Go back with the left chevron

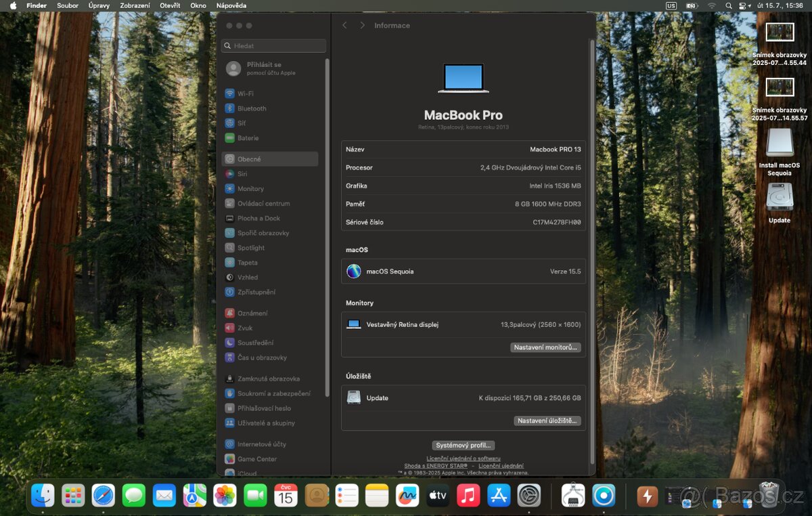[344, 25]
